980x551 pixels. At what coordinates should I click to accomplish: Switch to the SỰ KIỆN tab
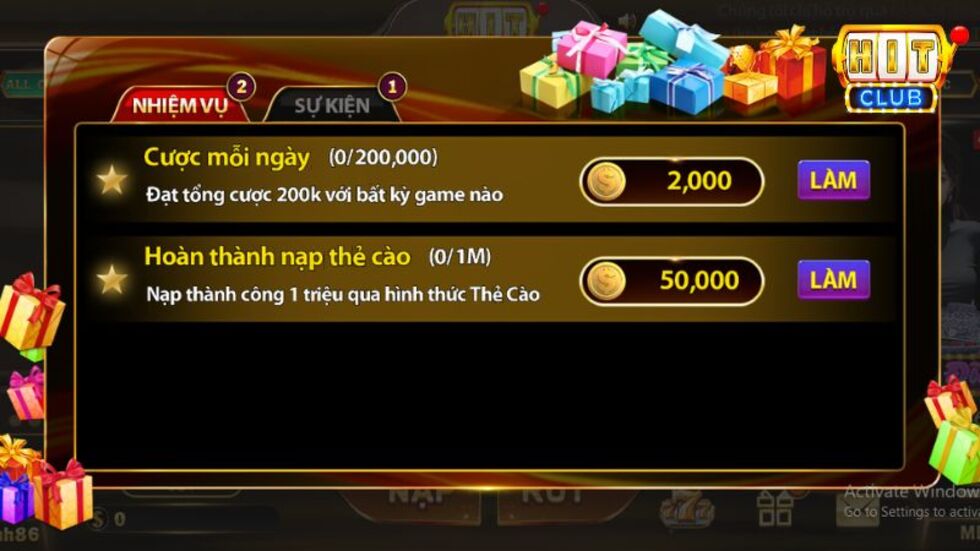332,105
